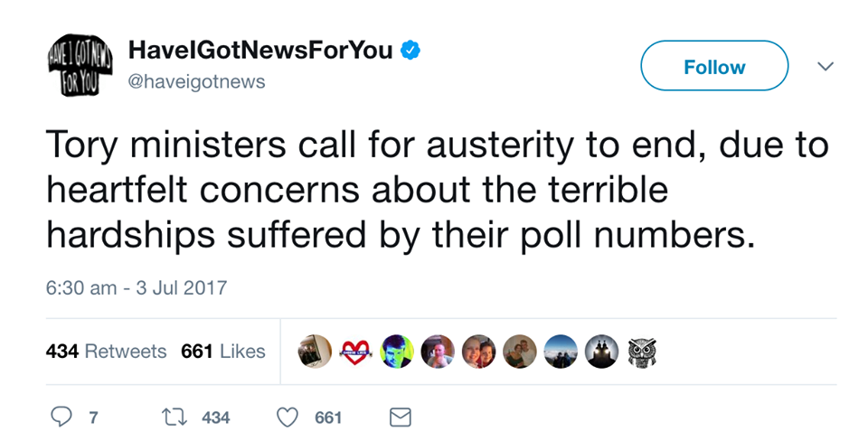Screen dimensions: 868x441
Task: View the 661 Likes list
Action: (x=223, y=351)
